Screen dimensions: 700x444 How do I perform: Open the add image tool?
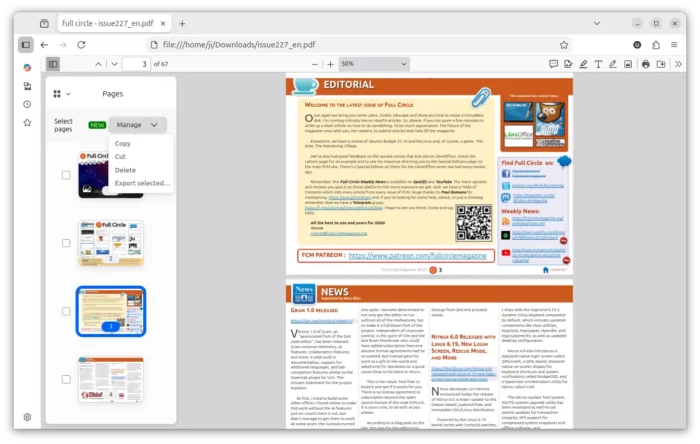[x=628, y=64]
